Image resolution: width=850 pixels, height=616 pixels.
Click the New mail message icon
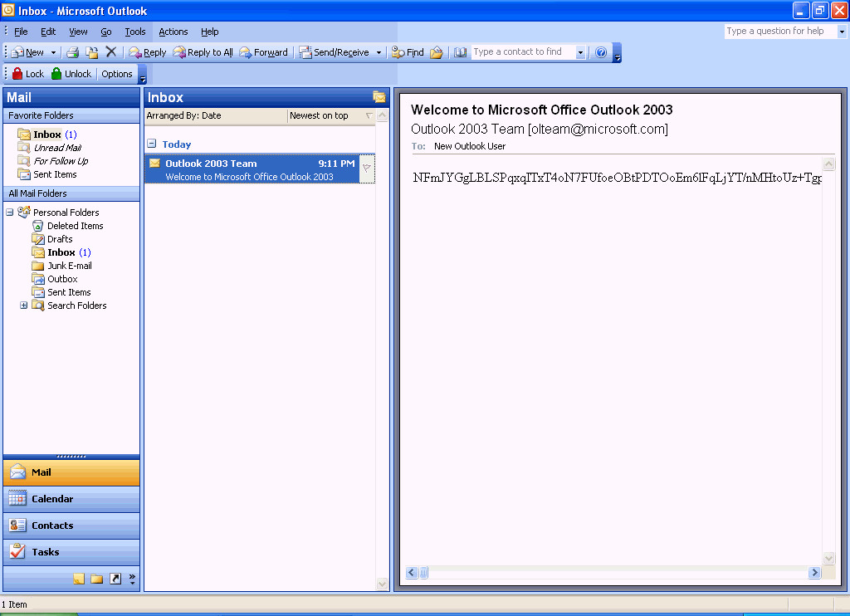tap(17, 52)
